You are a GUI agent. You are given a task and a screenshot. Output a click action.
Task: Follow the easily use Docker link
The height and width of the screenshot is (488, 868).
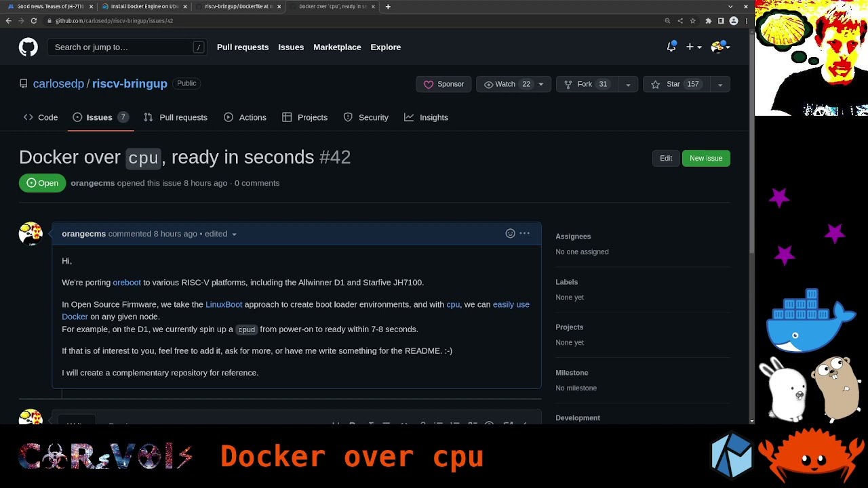[511, 304]
